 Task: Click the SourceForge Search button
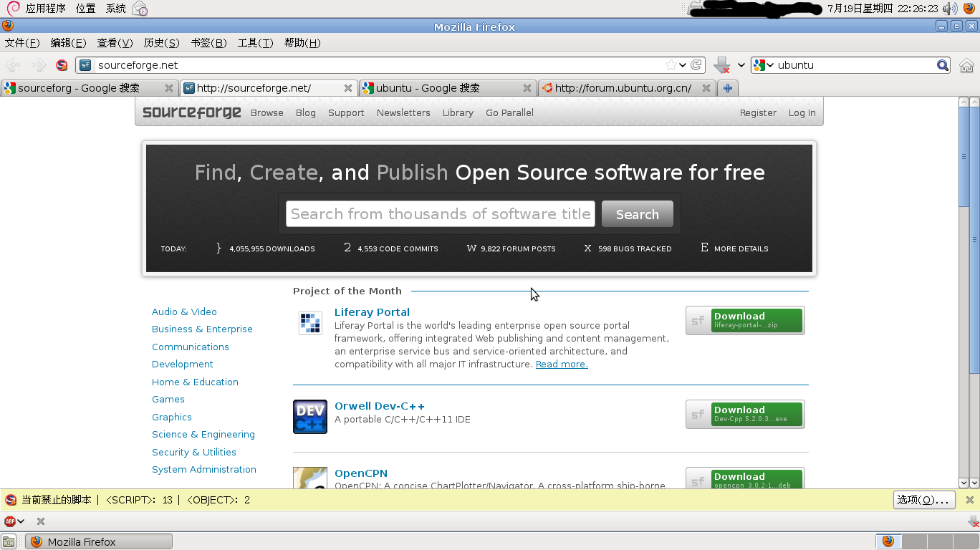point(637,214)
